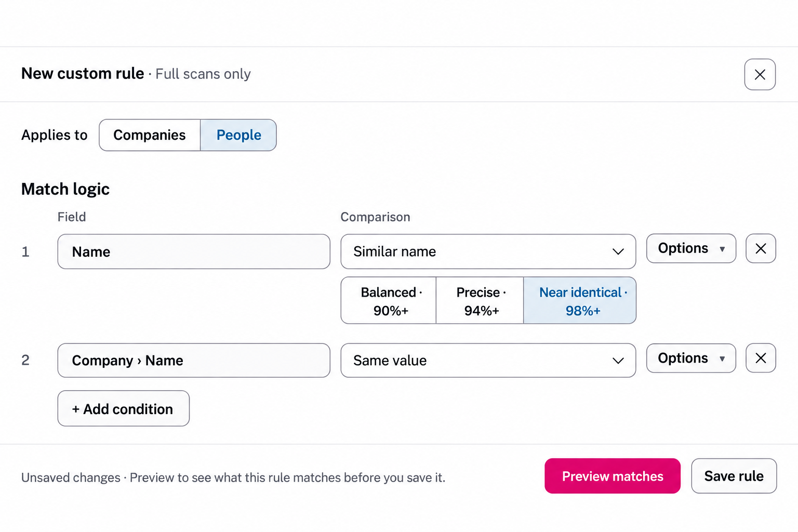Select Precise 94%+ similarity level

[x=480, y=300]
